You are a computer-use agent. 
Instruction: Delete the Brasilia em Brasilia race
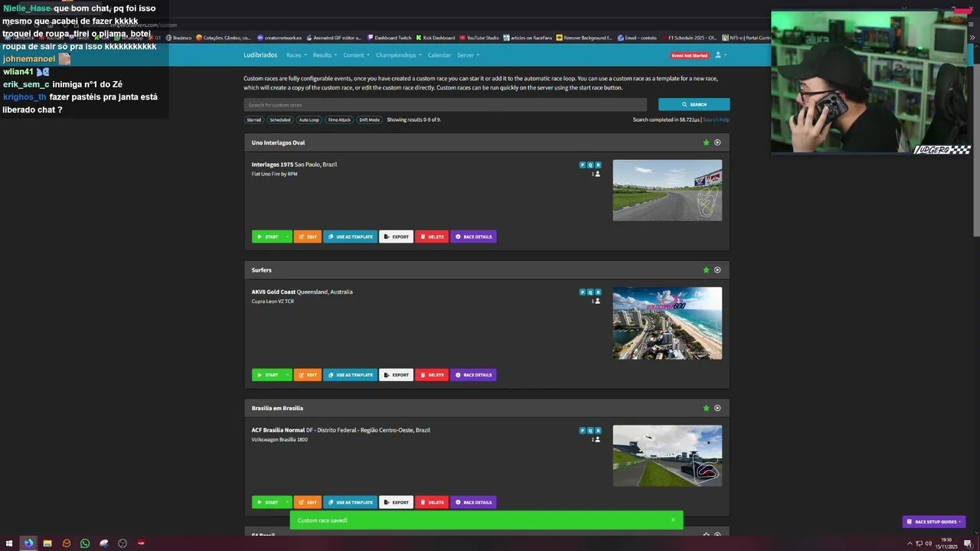pos(432,503)
